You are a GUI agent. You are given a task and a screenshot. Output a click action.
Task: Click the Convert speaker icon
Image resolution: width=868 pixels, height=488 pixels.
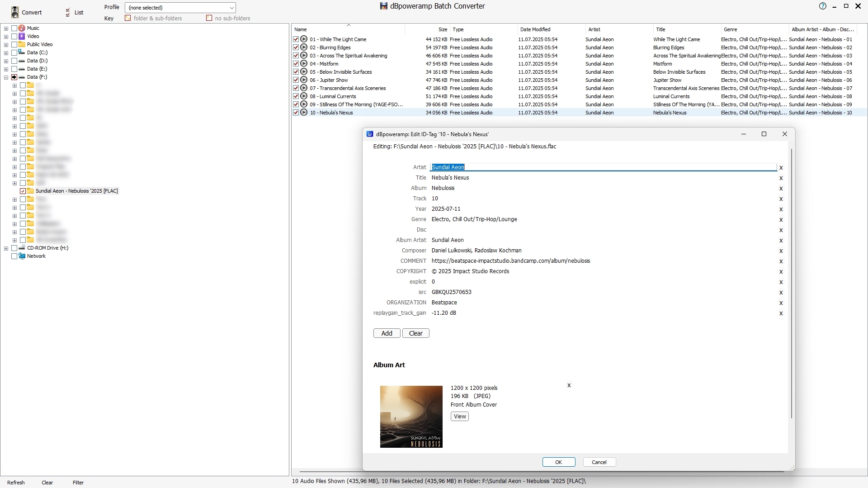coord(15,12)
